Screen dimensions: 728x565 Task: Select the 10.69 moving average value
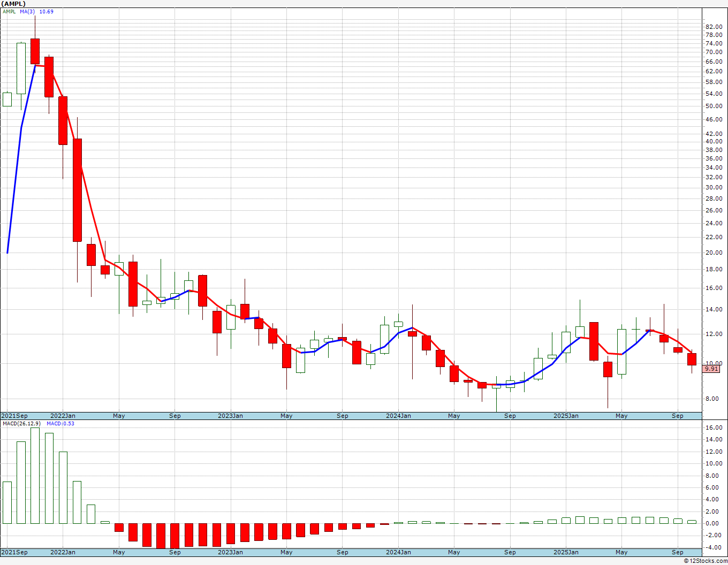pyautogui.click(x=47, y=11)
